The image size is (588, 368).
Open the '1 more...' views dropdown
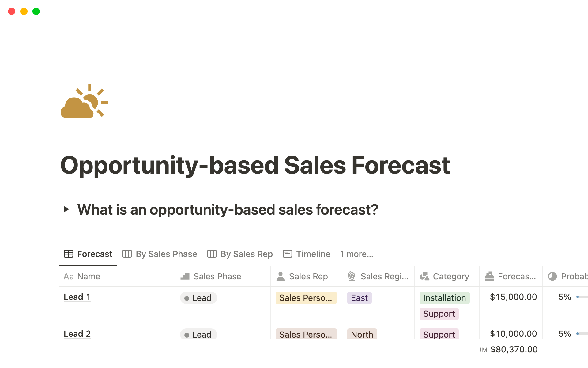click(356, 254)
